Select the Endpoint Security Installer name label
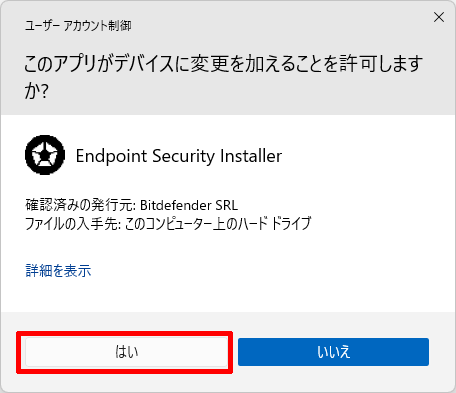The width and height of the screenshot is (456, 393). click(x=179, y=156)
